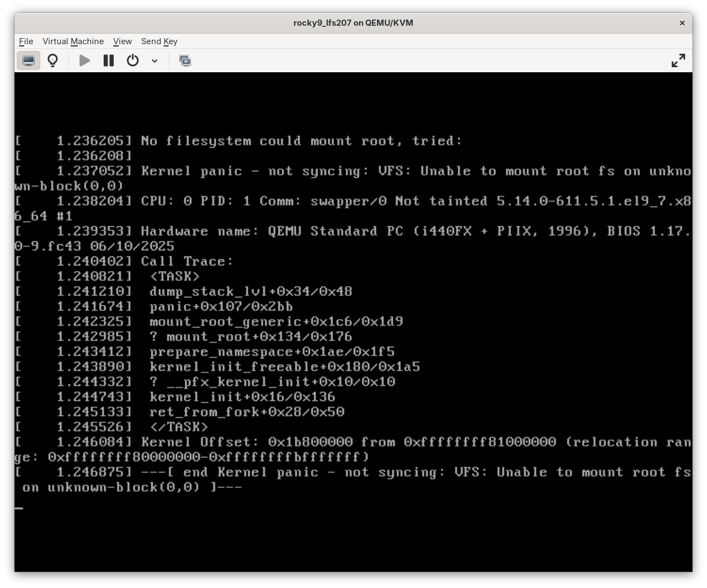Screen dimensions: 707x588
Task: Expand the shutdown options dropdown arrow
Action: coord(155,60)
